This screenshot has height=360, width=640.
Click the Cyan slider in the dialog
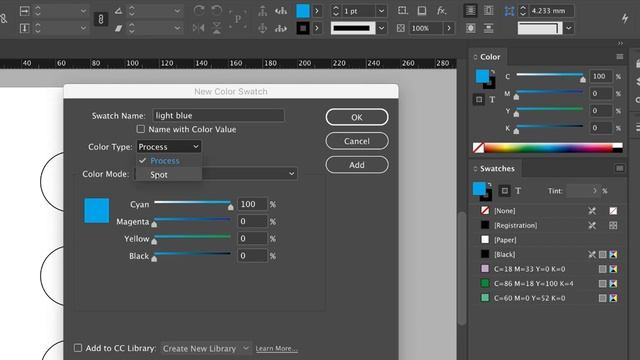pos(192,203)
